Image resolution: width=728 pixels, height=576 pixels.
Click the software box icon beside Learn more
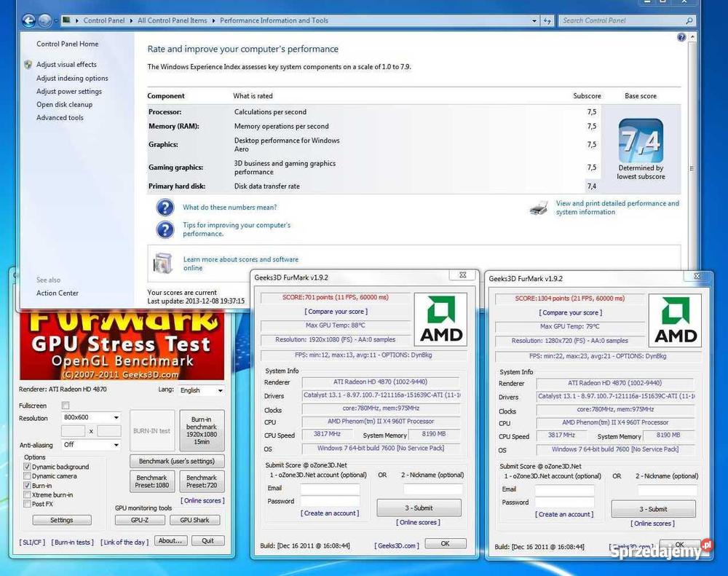pyautogui.click(x=162, y=263)
